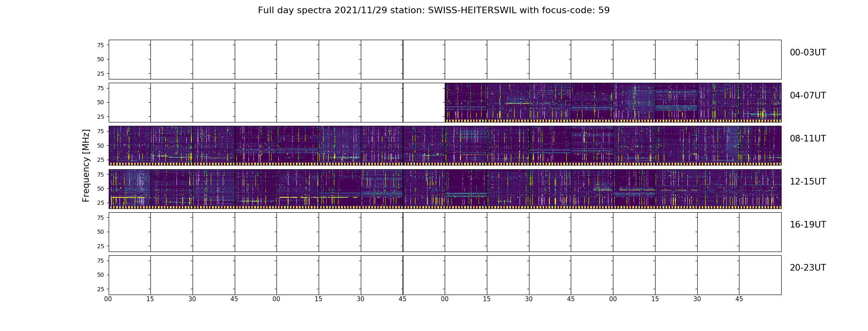Viewport: 868px width, 331px height.
Task: Click the 00-03UT row label
Action: [x=808, y=53]
